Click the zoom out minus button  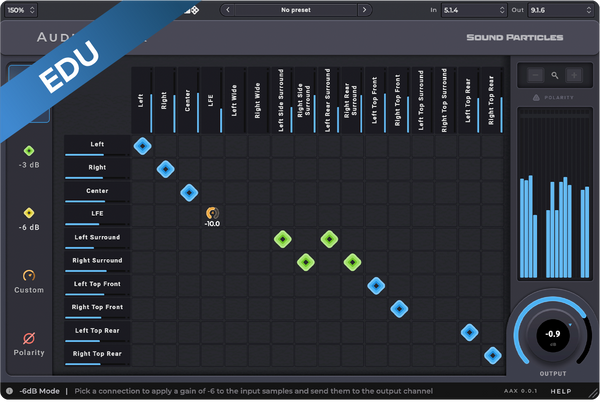(535, 75)
